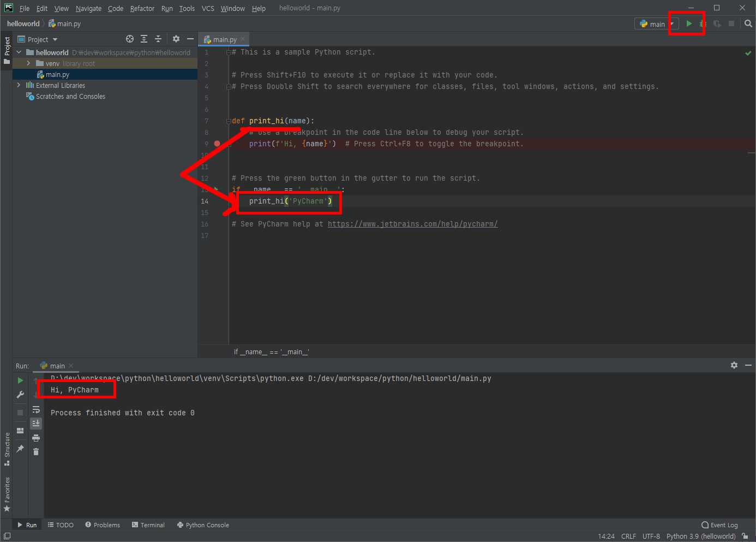756x542 pixels.
Task: Select Scratches and Consoles node
Action: click(x=70, y=96)
